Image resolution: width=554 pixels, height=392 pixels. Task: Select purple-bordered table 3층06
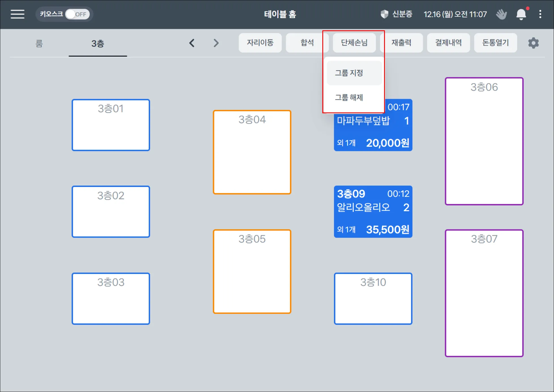pos(484,141)
